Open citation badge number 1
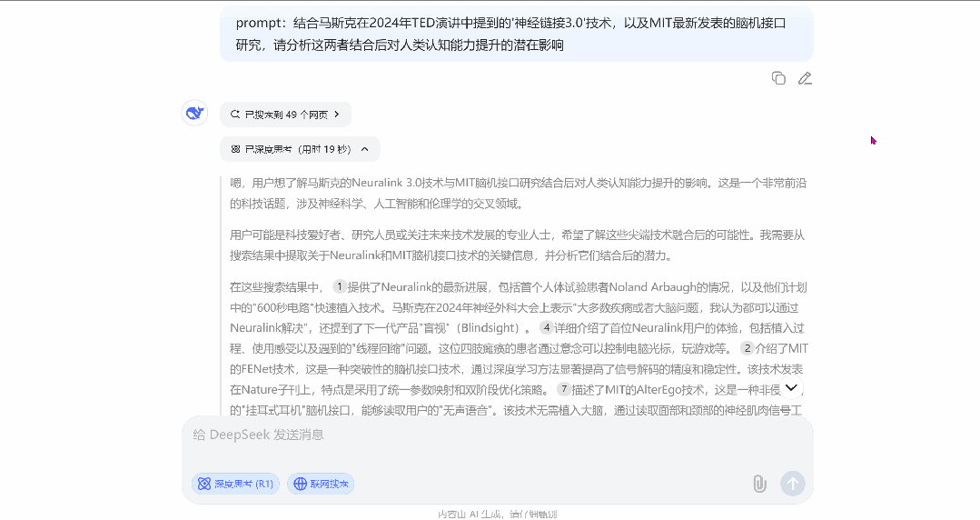Image resolution: width=980 pixels, height=520 pixels. pos(341,286)
